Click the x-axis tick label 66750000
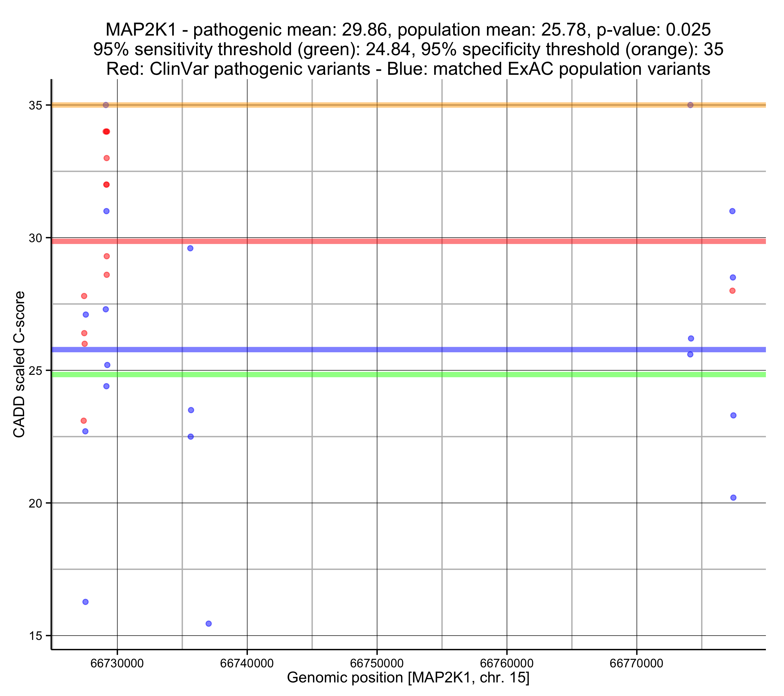The image size is (784, 696). 377,663
